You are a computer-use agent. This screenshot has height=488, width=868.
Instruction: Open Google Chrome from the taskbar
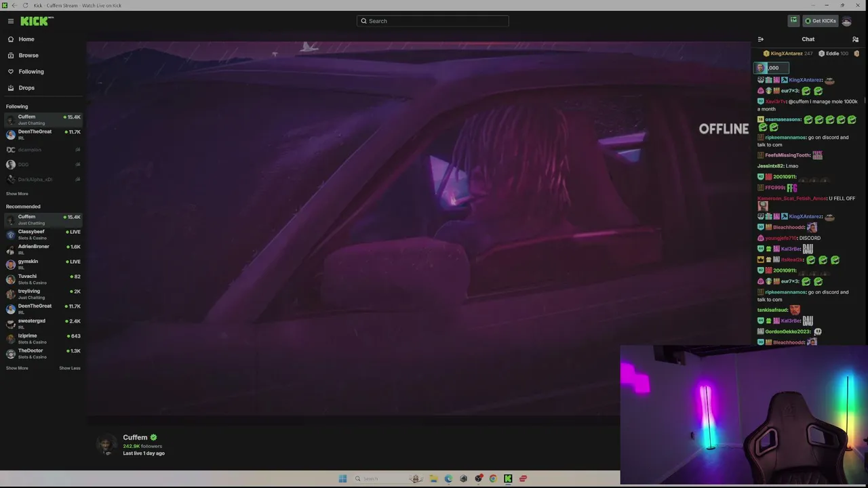click(x=493, y=479)
